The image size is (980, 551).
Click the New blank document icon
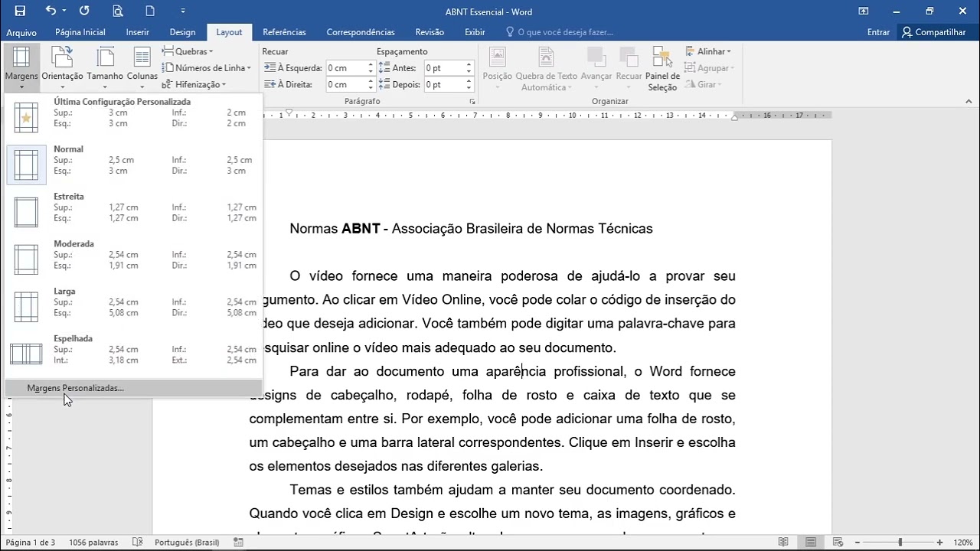150,11
